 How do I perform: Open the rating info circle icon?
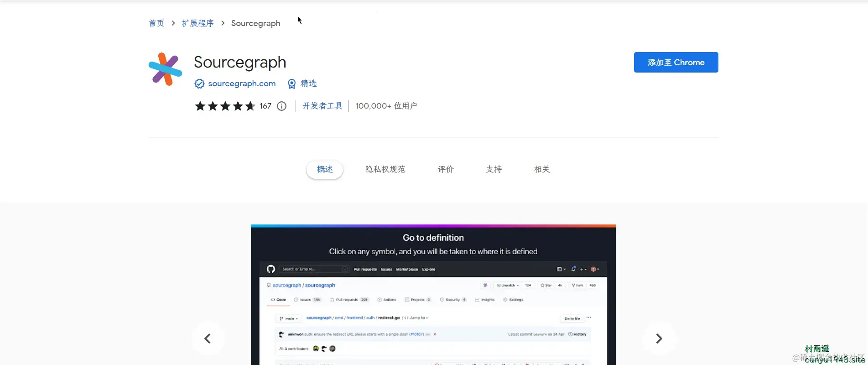point(282,106)
